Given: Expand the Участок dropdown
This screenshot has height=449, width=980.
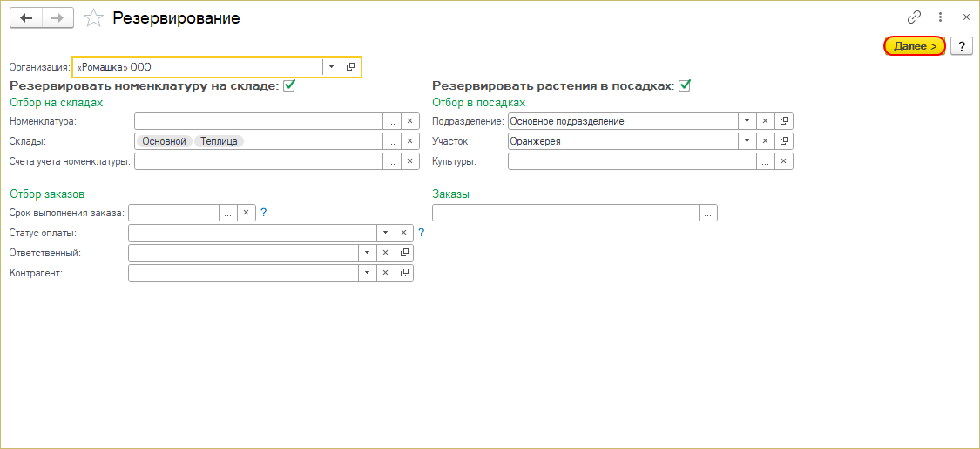Looking at the screenshot, I should 747,141.
